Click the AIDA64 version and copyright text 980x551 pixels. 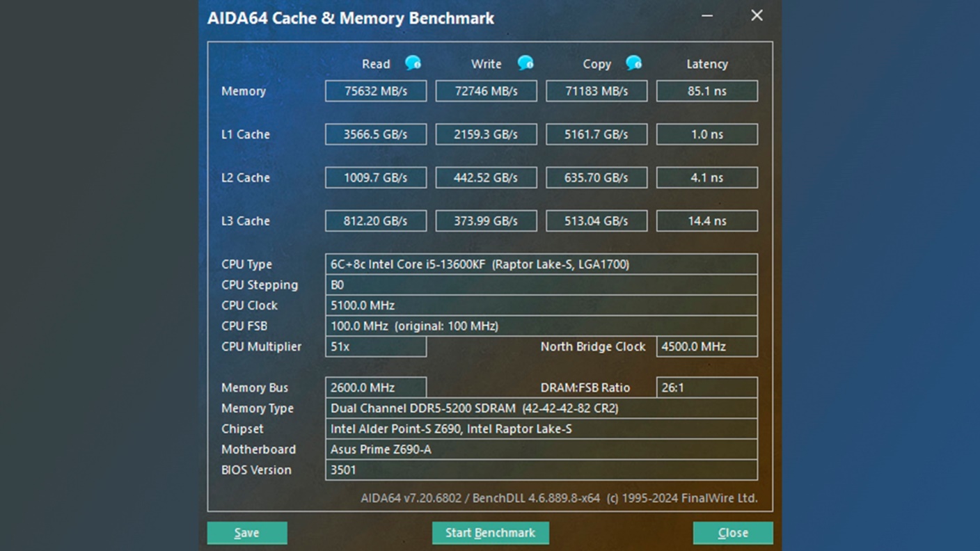(x=559, y=498)
